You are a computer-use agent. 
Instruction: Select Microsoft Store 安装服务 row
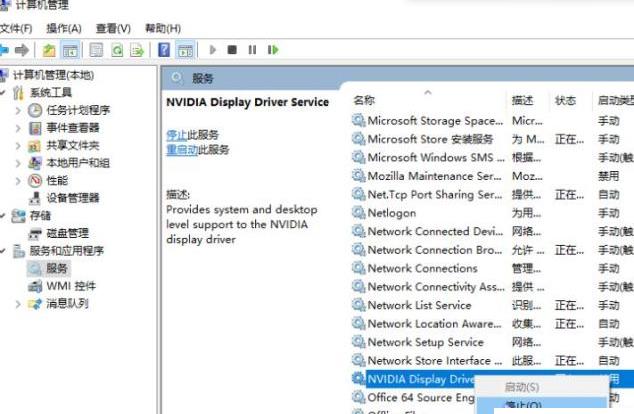(492, 139)
